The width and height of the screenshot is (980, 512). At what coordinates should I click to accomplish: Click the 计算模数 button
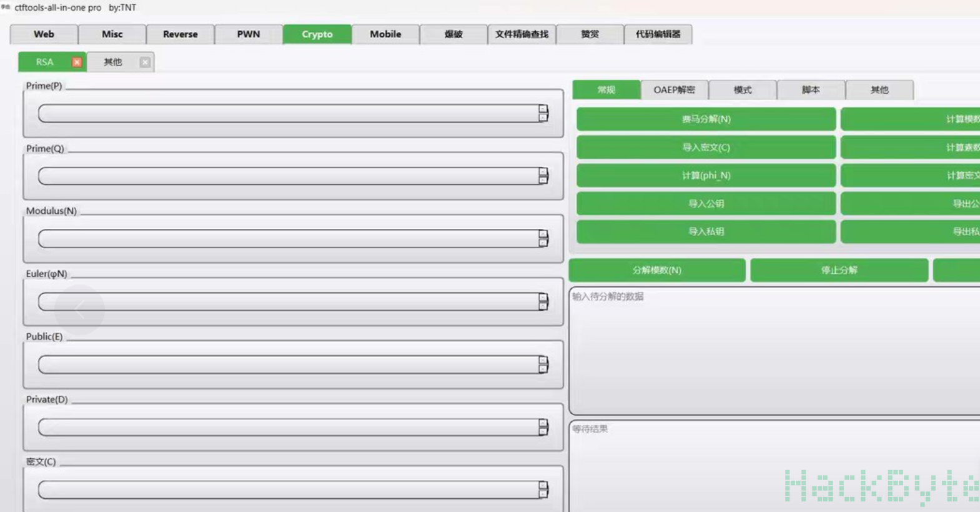click(x=911, y=119)
